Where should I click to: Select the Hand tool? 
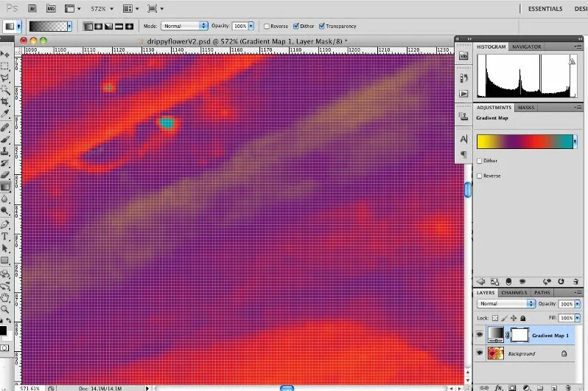point(5,298)
